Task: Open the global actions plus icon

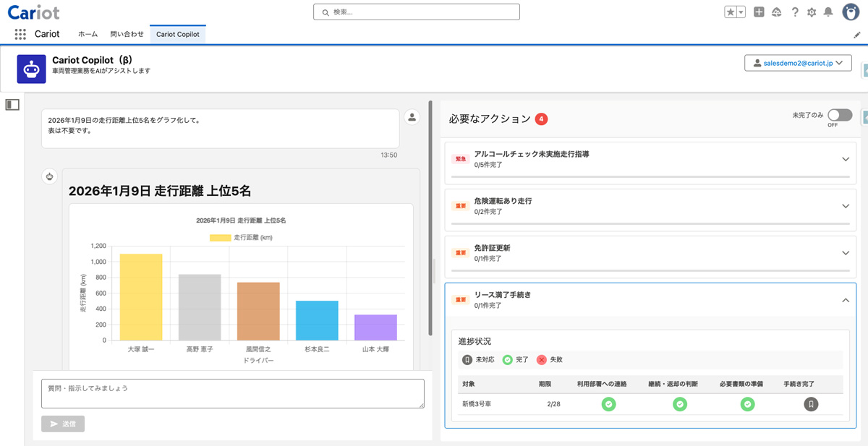Action: [759, 12]
